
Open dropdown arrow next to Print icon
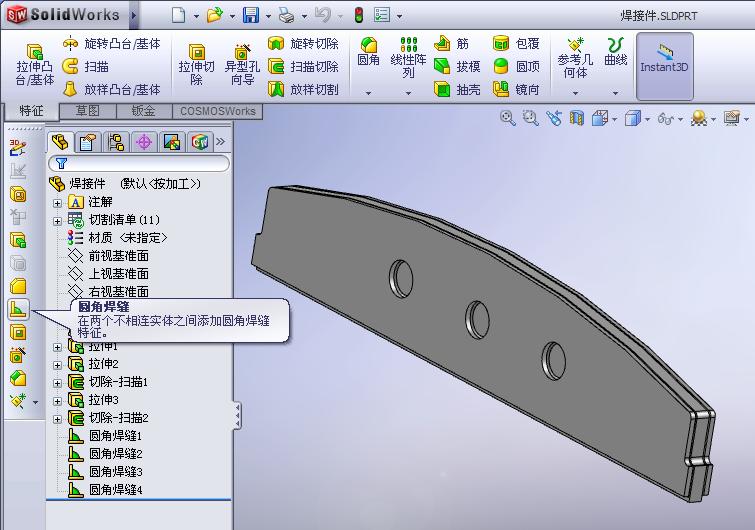pyautogui.click(x=304, y=16)
